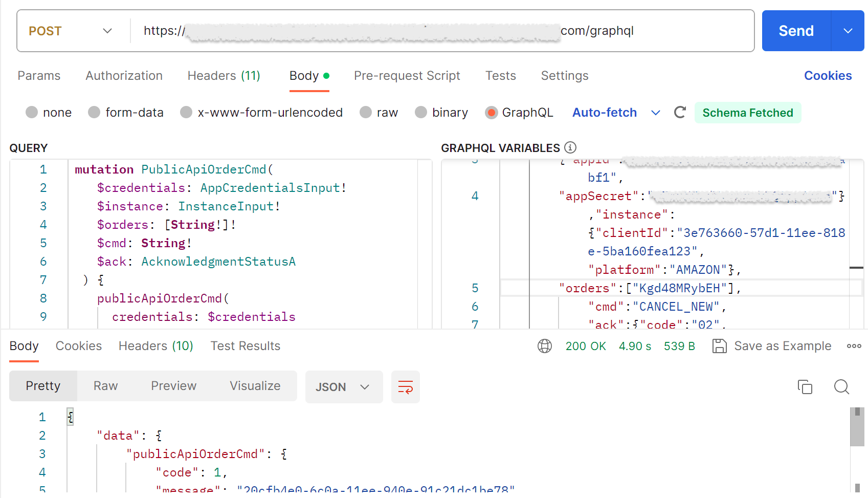Expand the Send button arrow options
The image size is (868, 498).
pyautogui.click(x=848, y=31)
